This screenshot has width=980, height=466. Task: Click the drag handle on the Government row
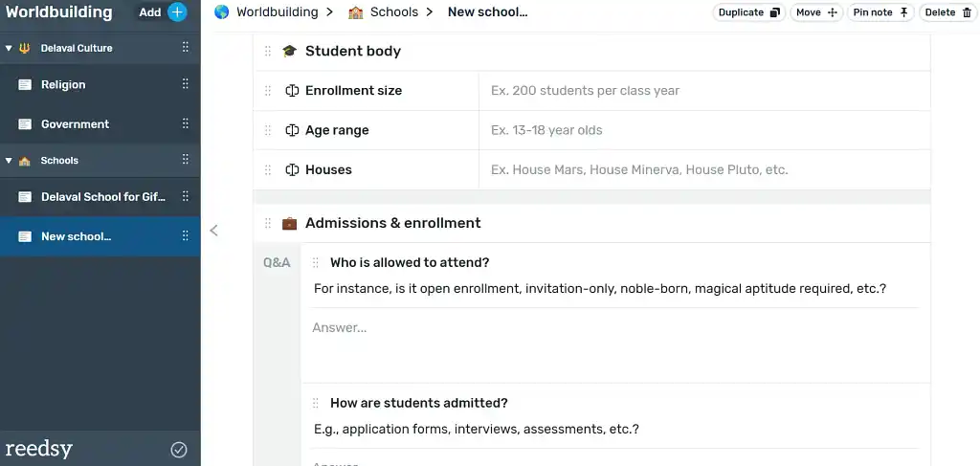tap(185, 123)
